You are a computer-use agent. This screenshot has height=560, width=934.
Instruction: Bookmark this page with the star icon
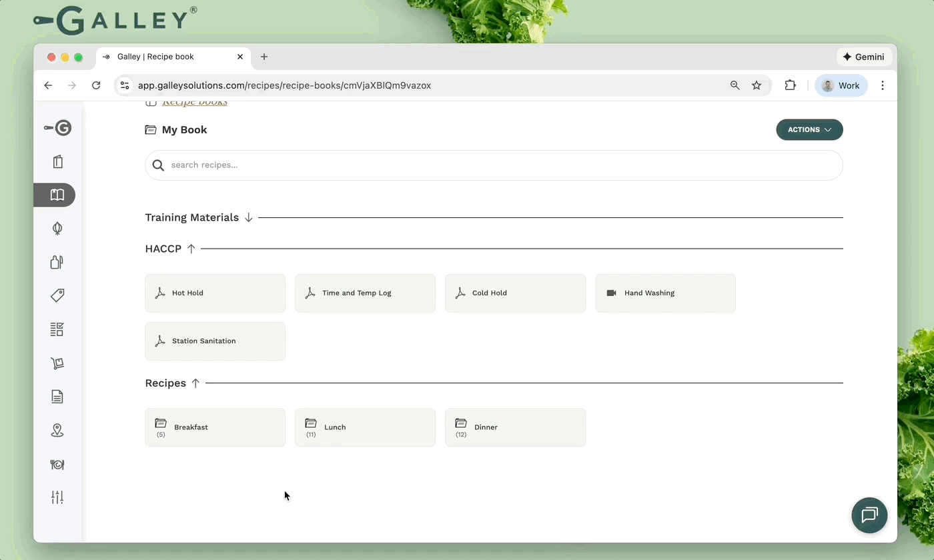pyautogui.click(x=757, y=85)
